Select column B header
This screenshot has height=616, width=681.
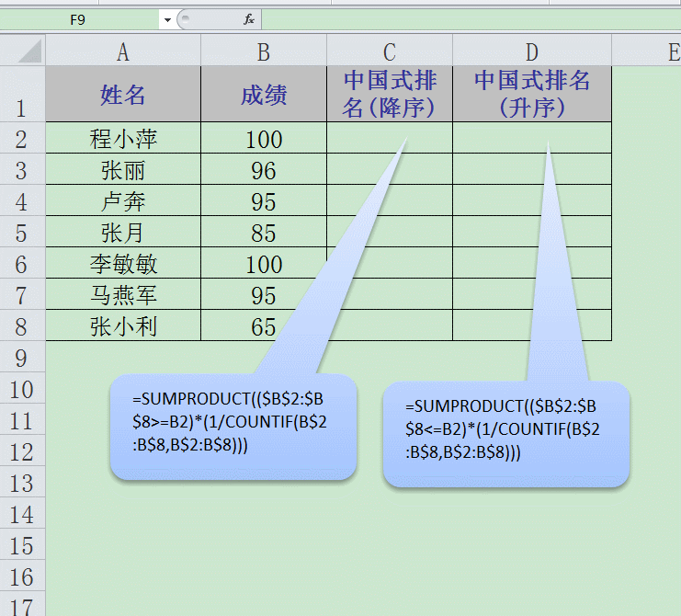pyautogui.click(x=264, y=51)
